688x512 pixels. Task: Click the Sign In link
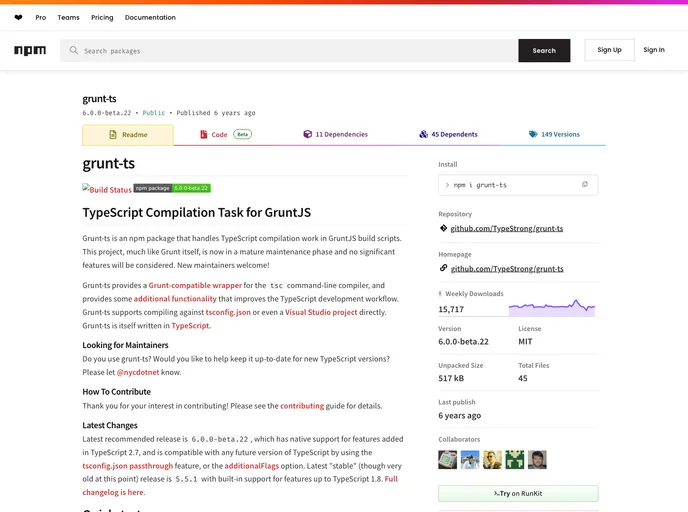(x=654, y=50)
